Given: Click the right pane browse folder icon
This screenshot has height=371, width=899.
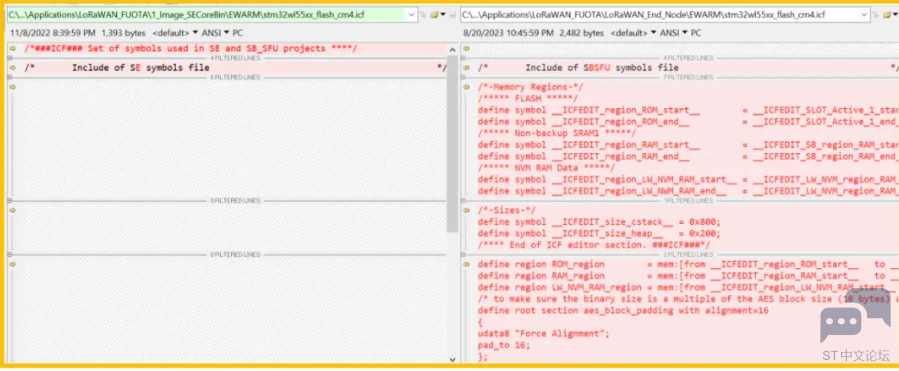Looking at the screenshot, I should coord(887,15).
